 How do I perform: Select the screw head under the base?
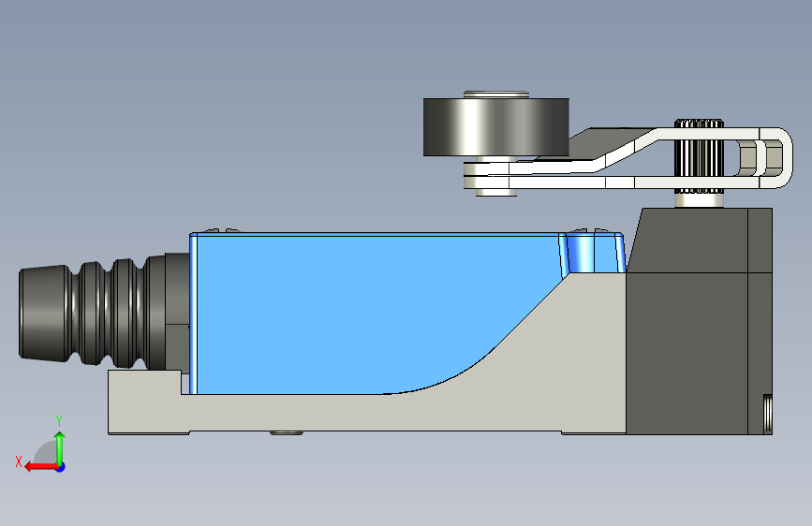[x=287, y=432]
